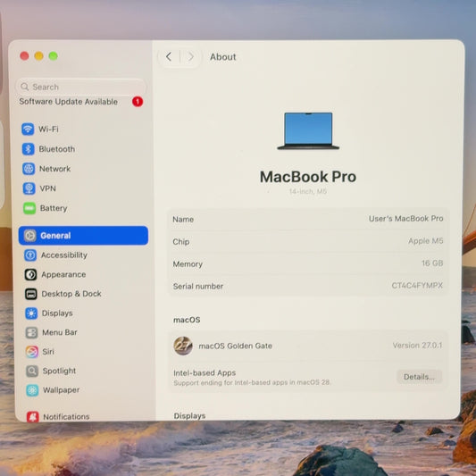Click the macOS section heading
Viewport: 476px width, 476px height.
pos(187,320)
